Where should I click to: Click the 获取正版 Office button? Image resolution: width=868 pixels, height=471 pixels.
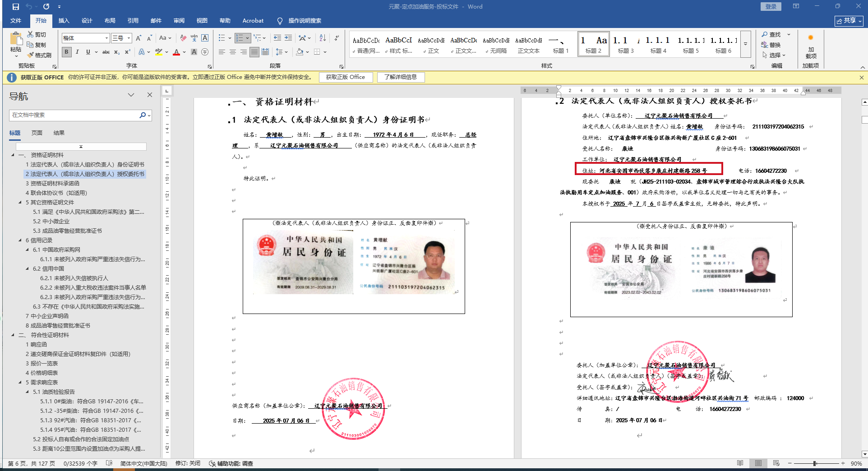pos(346,77)
